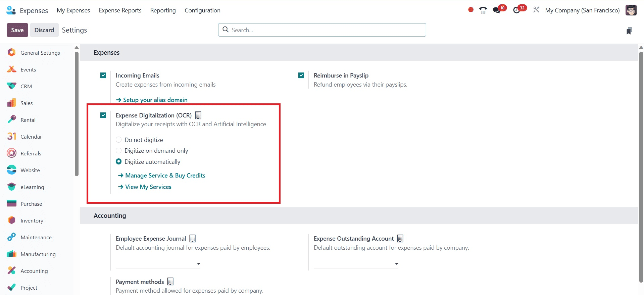Screen dimensions: 644x295
Task: Open the Reporting menu
Action: coord(163,10)
